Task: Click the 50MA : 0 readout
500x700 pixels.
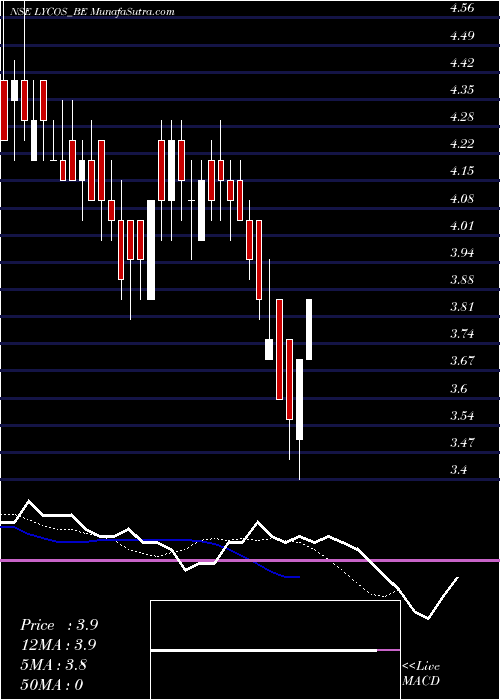Action: pos(52,685)
